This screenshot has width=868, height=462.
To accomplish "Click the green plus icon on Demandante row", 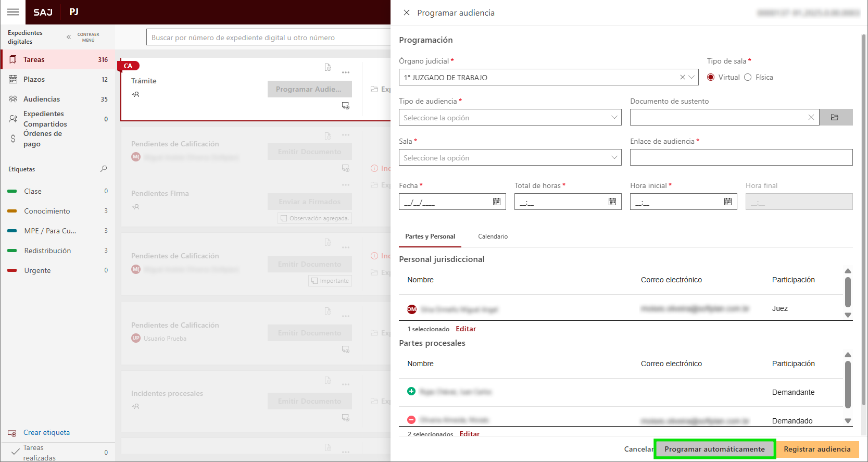I will coord(411,391).
